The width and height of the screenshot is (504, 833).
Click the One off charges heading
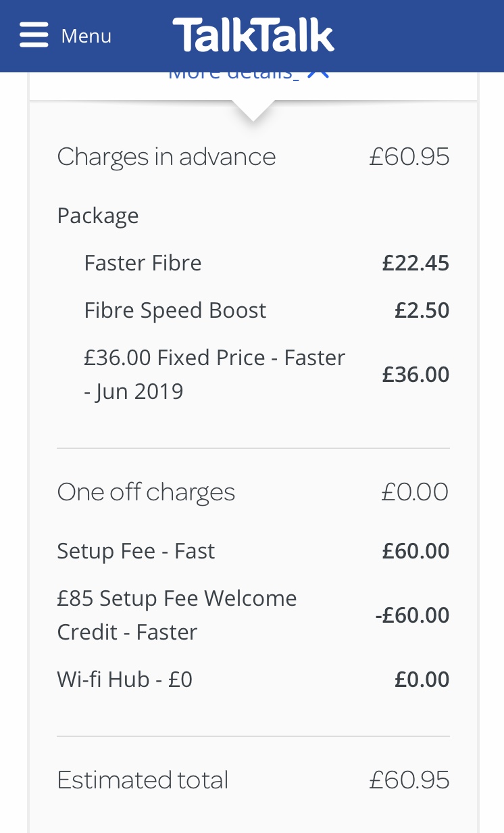pyautogui.click(x=146, y=492)
